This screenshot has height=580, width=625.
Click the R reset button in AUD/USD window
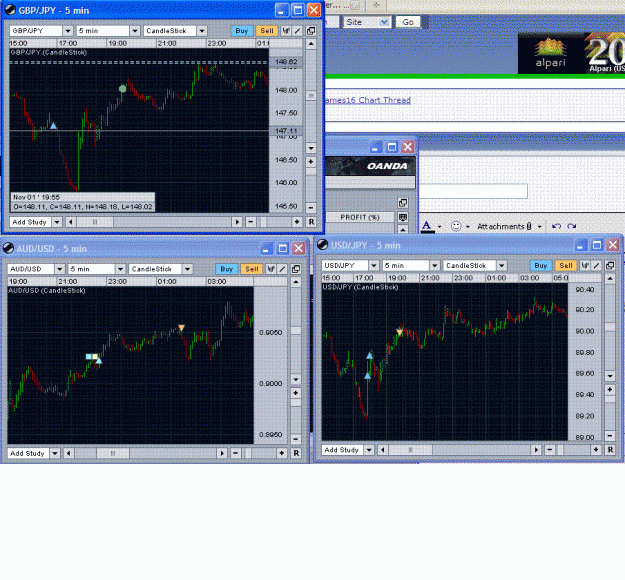296,453
